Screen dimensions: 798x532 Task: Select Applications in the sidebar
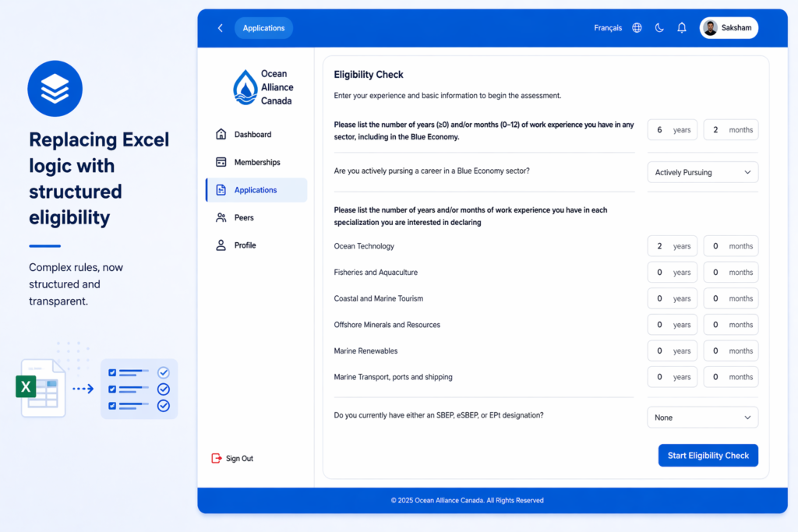click(x=256, y=190)
